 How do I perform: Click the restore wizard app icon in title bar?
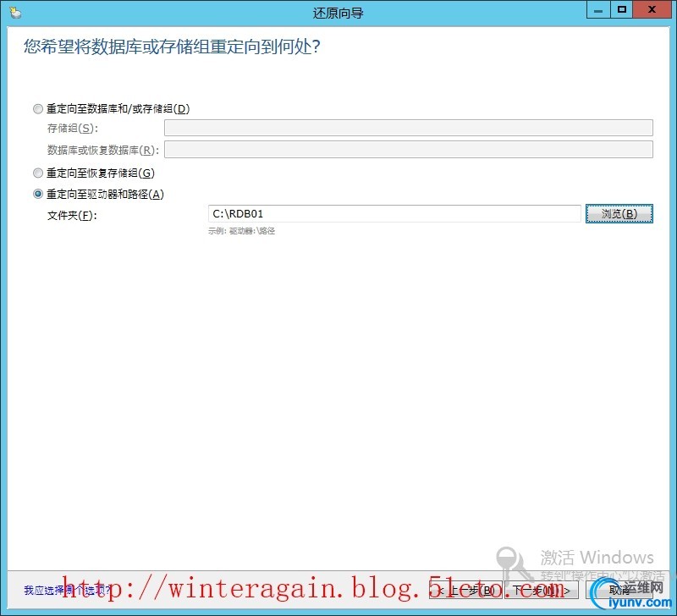[15, 13]
